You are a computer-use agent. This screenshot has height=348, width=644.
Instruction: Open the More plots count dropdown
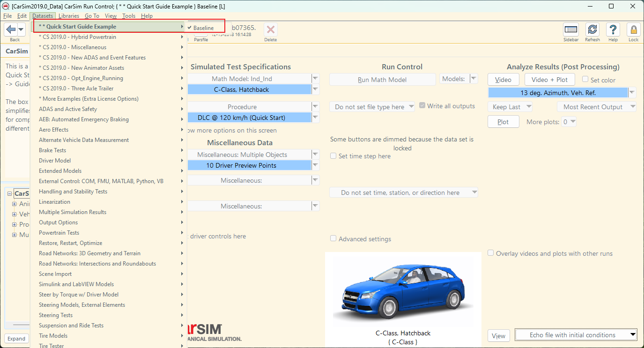570,122
